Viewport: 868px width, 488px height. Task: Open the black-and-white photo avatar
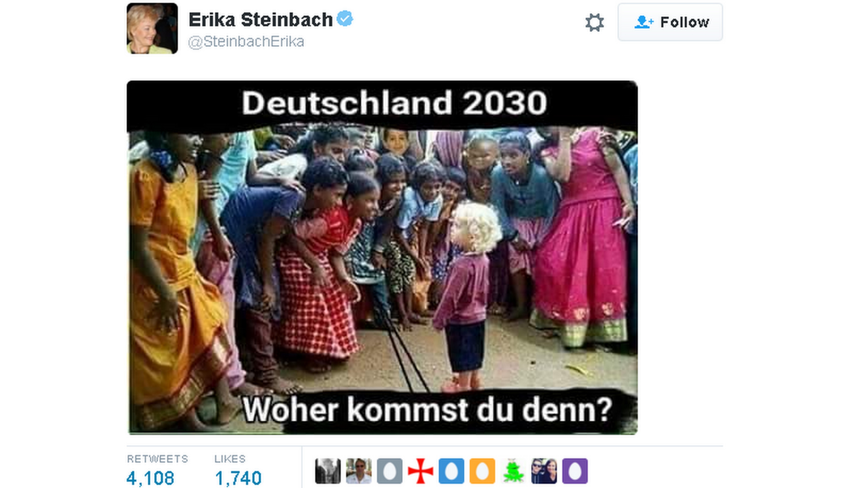coord(328,471)
